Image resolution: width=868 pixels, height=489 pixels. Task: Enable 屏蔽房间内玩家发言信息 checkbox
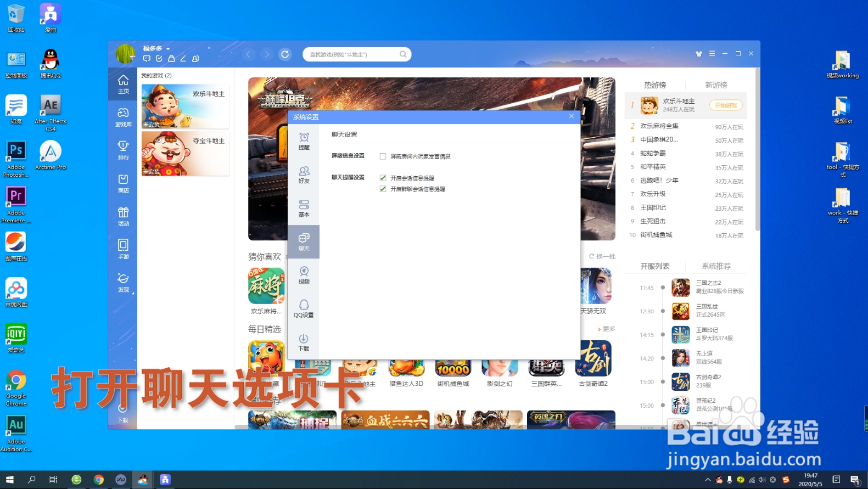(383, 156)
